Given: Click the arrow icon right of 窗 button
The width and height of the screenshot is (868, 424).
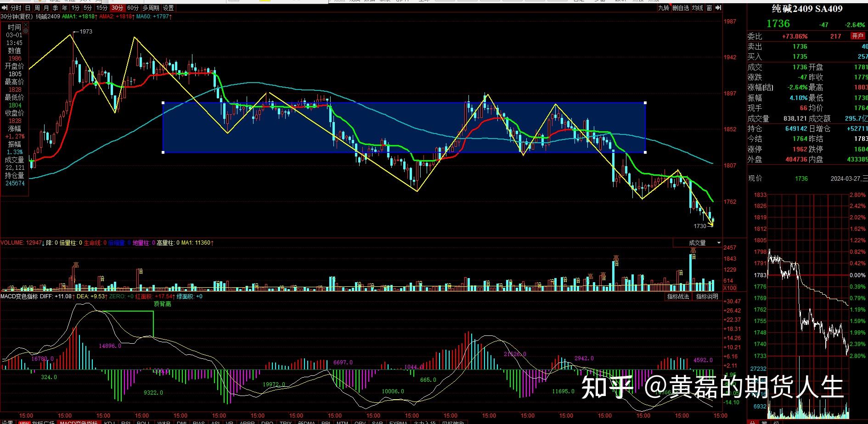Looking at the screenshot, I should pyautogui.click(x=719, y=8).
